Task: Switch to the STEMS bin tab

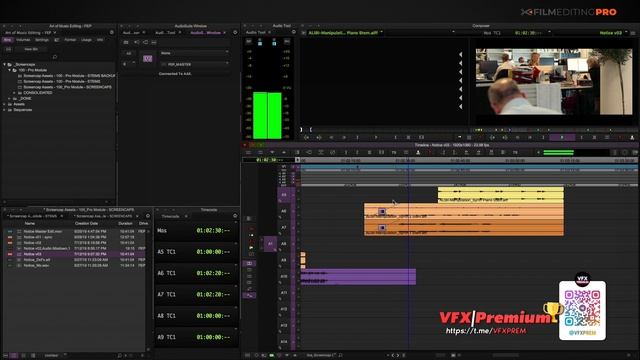Action: point(33,216)
